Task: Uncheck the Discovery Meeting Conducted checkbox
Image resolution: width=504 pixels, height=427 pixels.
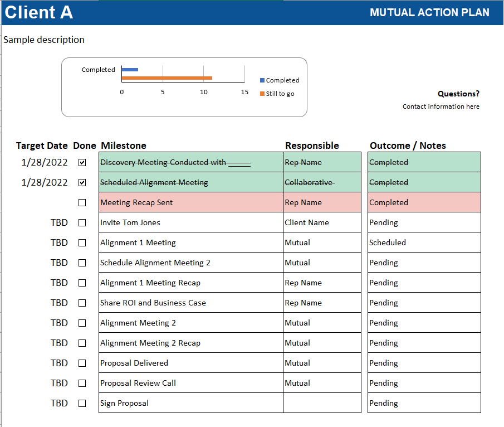Action: [x=82, y=163]
